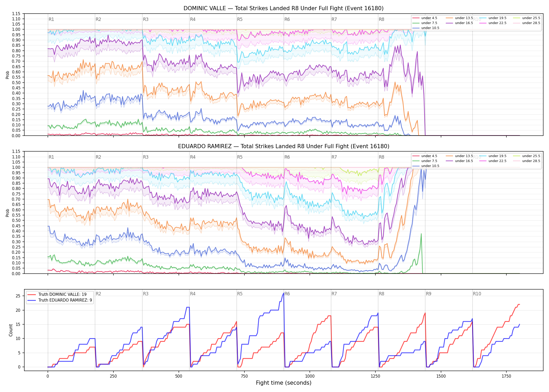Pick "under 7.5" legend entry in Eduardo Ramirez chart

click(425, 161)
